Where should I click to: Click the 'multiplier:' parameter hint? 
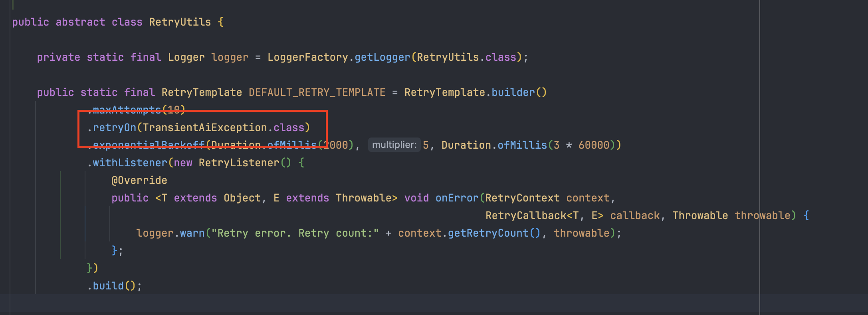point(394,145)
